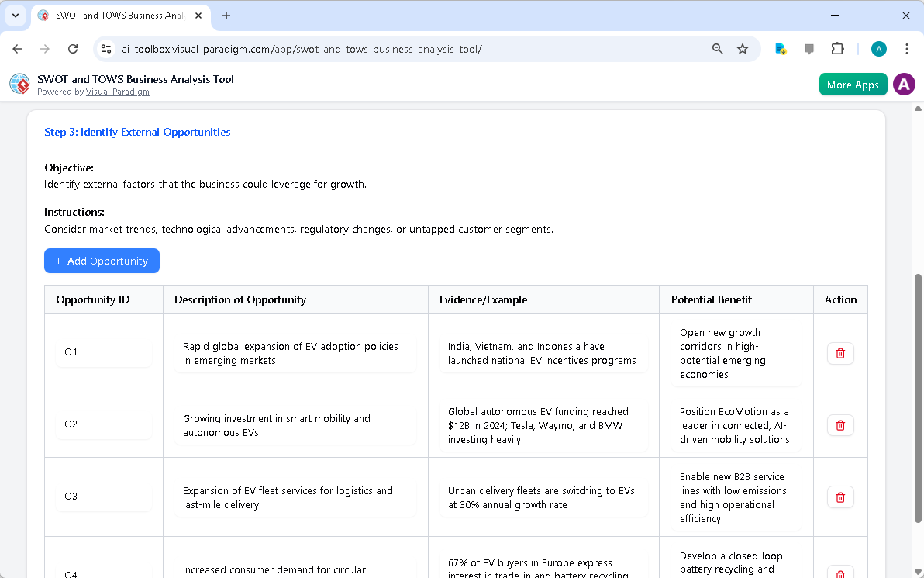
Task: Follow the Visual Paradigm link
Action: pyautogui.click(x=117, y=92)
